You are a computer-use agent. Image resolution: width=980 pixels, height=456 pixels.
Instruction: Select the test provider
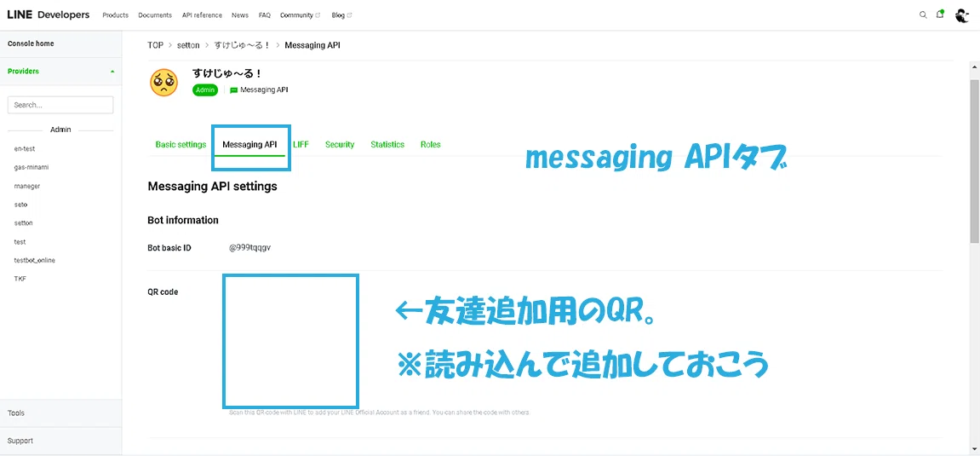(20, 241)
